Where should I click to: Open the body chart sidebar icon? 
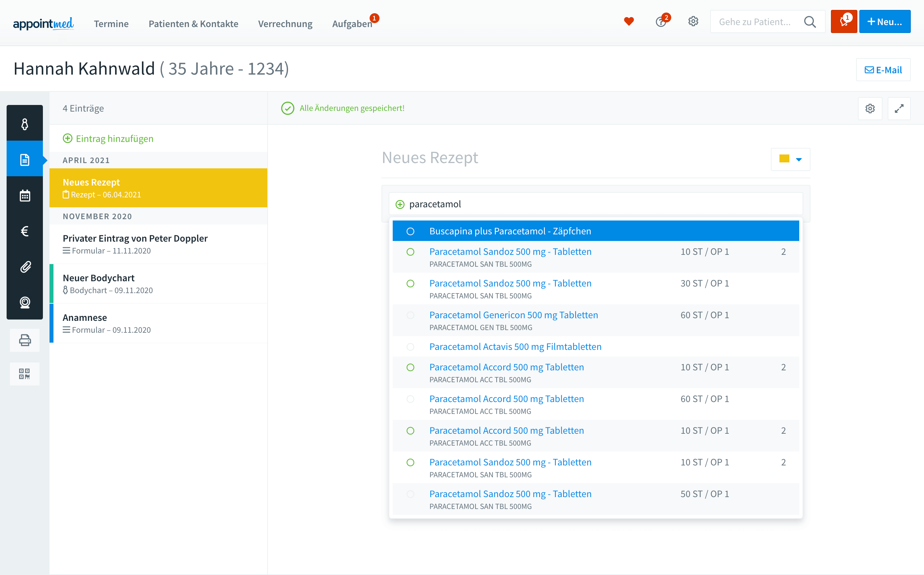point(25,124)
